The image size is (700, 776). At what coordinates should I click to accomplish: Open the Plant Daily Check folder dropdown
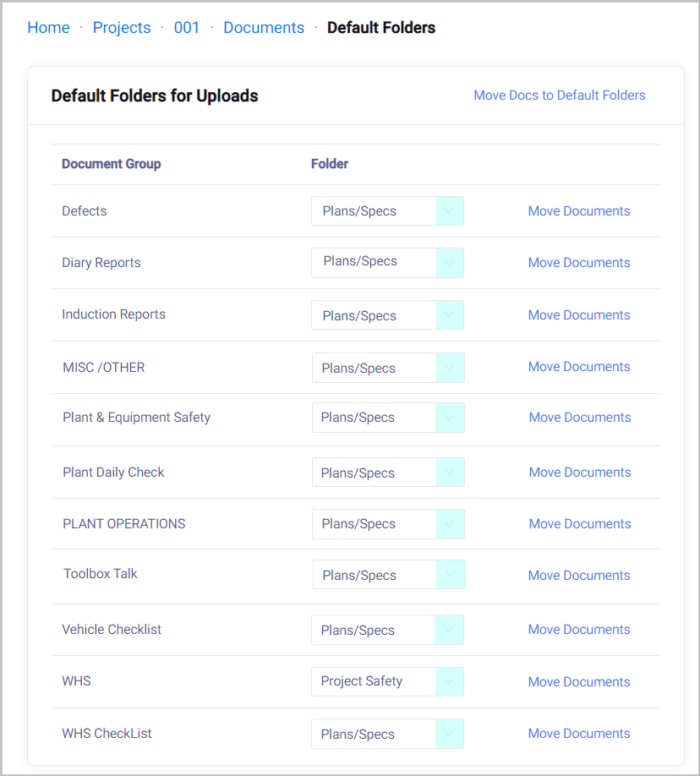[387, 473]
